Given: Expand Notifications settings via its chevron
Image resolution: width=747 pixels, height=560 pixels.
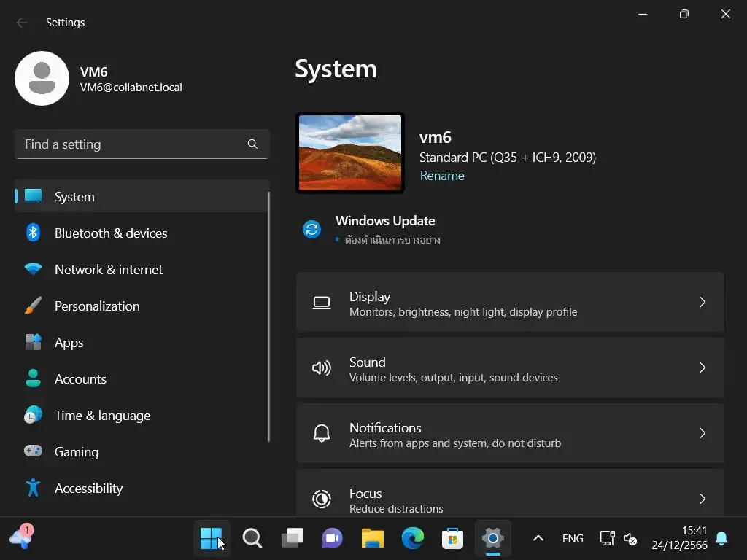Looking at the screenshot, I should point(703,433).
